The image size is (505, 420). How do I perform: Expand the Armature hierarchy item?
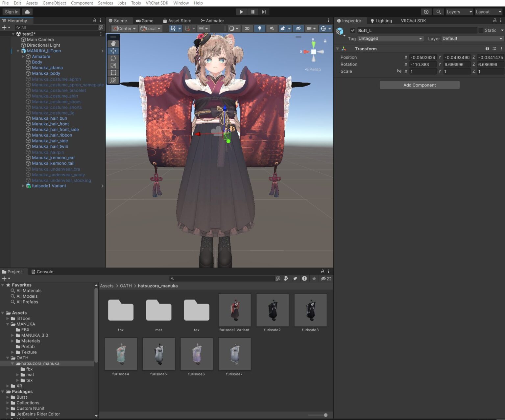click(x=23, y=56)
